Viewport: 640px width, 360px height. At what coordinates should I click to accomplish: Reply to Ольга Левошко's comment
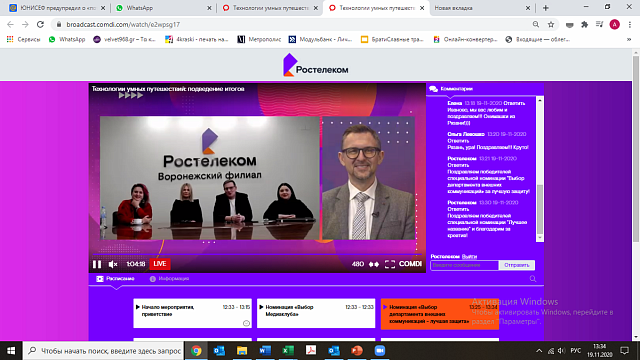click(x=458, y=141)
